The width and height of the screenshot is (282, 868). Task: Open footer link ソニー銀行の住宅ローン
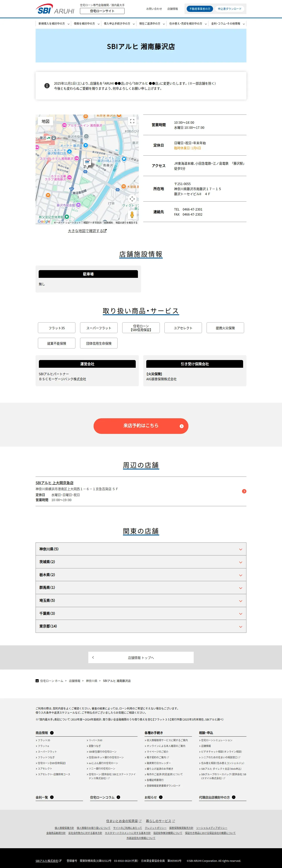point(102,769)
